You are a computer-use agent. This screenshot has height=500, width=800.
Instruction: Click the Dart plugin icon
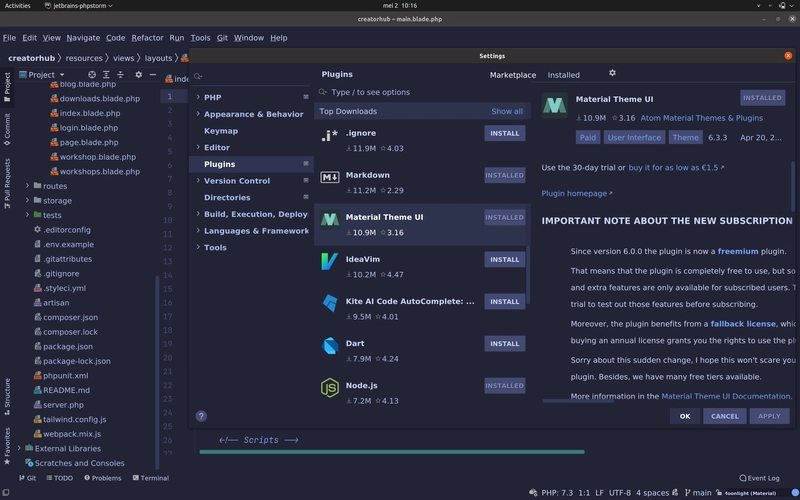pyautogui.click(x=330, y=345)
